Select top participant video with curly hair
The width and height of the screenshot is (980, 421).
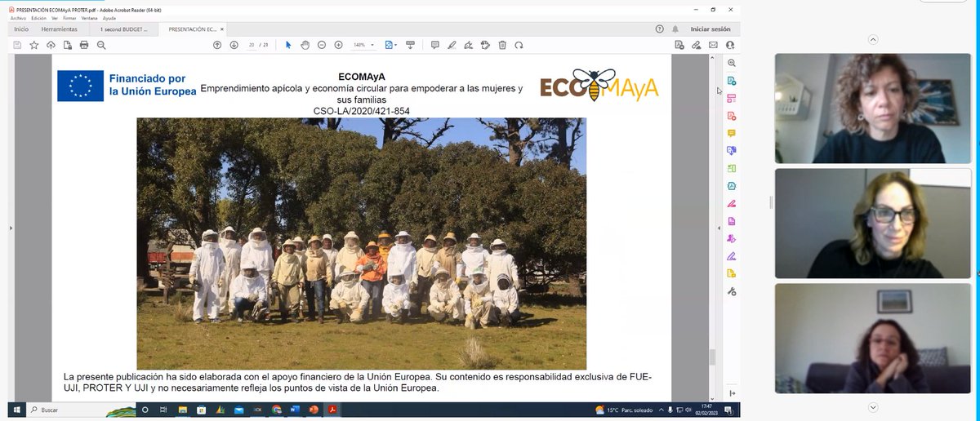pos(873,108)
